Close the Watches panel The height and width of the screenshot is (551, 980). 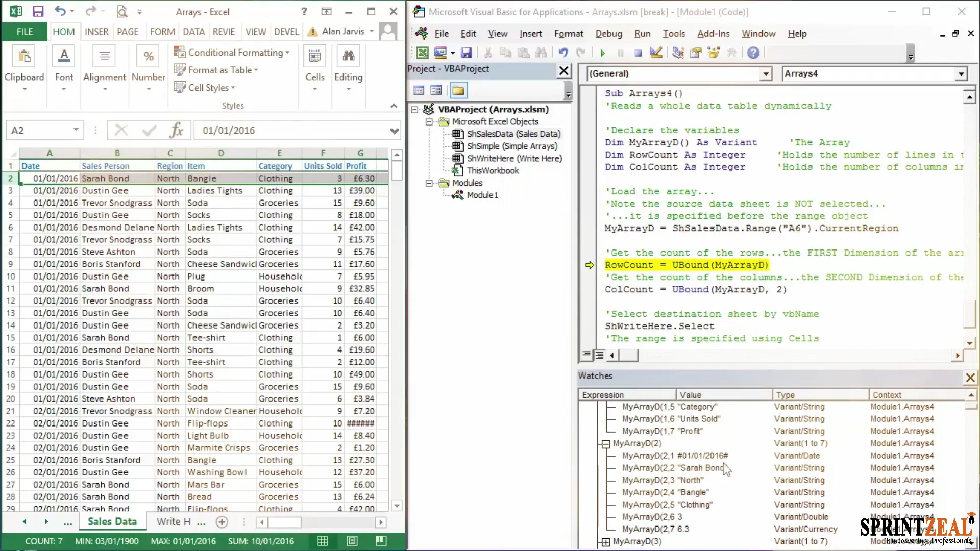[x=970, y=378]
